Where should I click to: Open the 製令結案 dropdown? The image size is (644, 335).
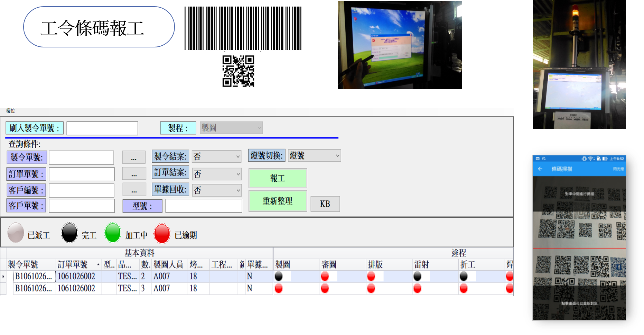click(x=216, y=156)
